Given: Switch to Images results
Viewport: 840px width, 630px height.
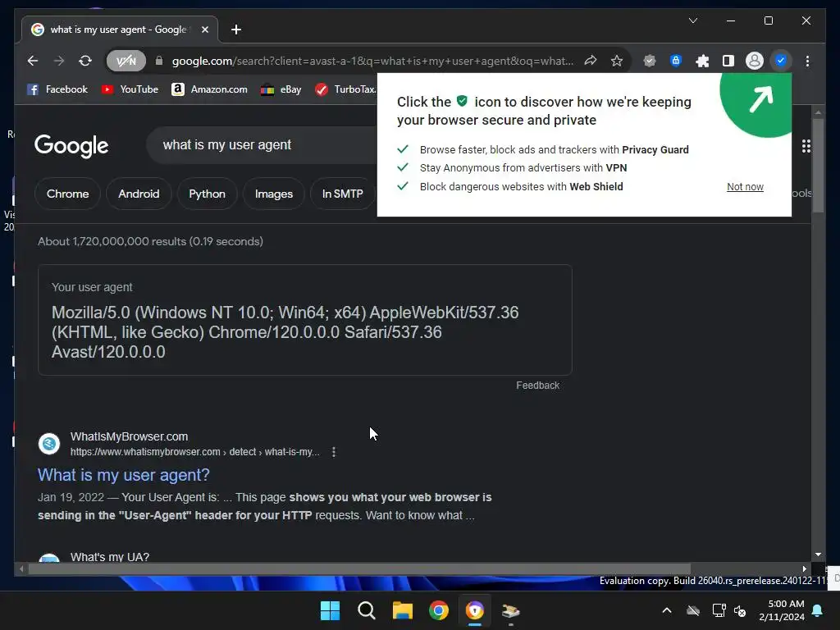Looking at the screenshot, I should (274, 194).
